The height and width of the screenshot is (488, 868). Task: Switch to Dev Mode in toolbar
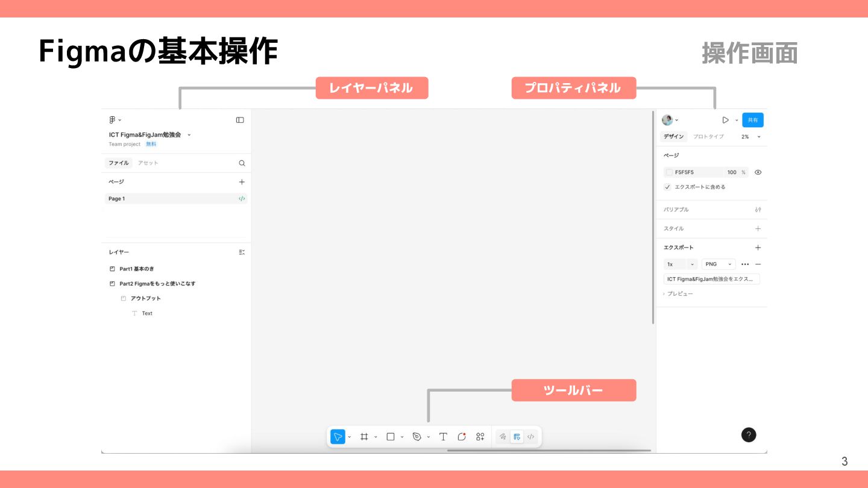click(x=530, y=437)
